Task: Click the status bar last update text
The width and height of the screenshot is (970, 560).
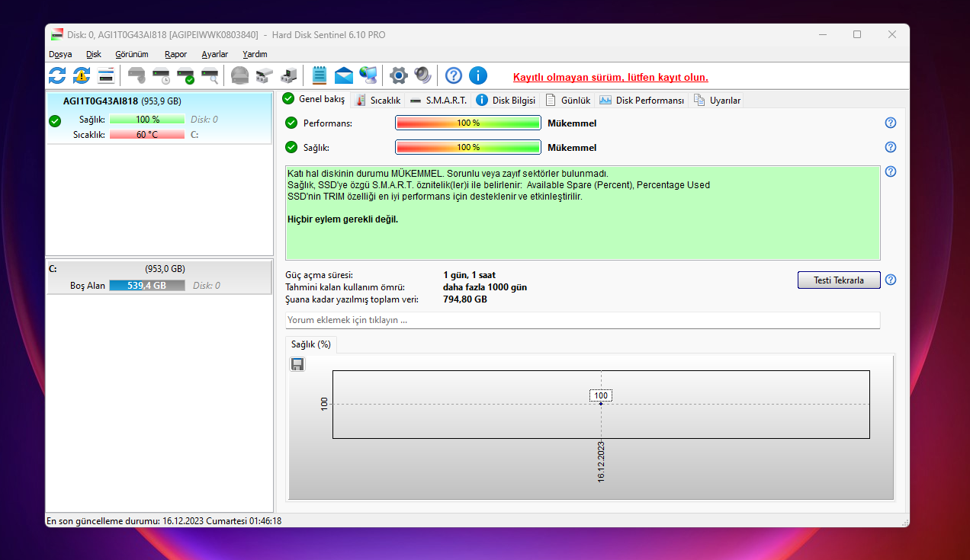Action: coord(164,521)
